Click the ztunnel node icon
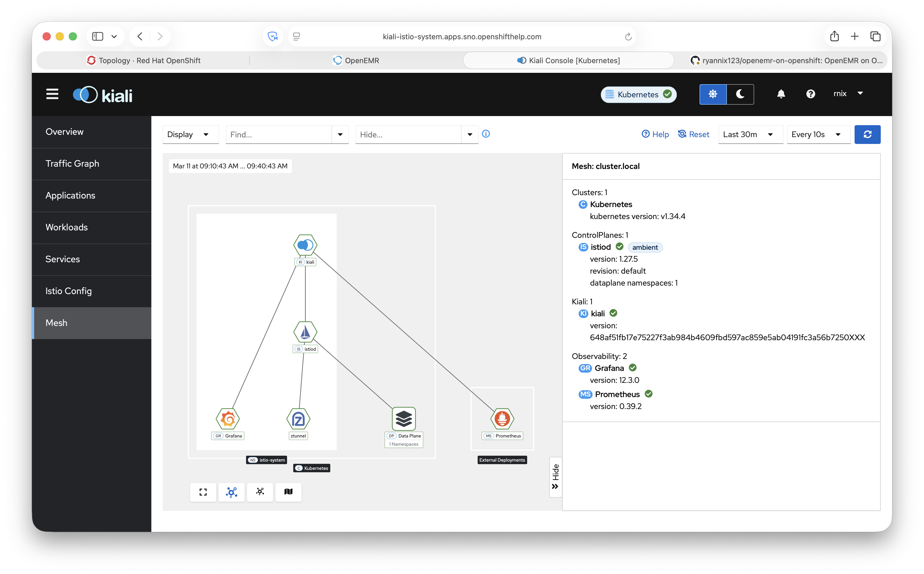 click(298, 419)
